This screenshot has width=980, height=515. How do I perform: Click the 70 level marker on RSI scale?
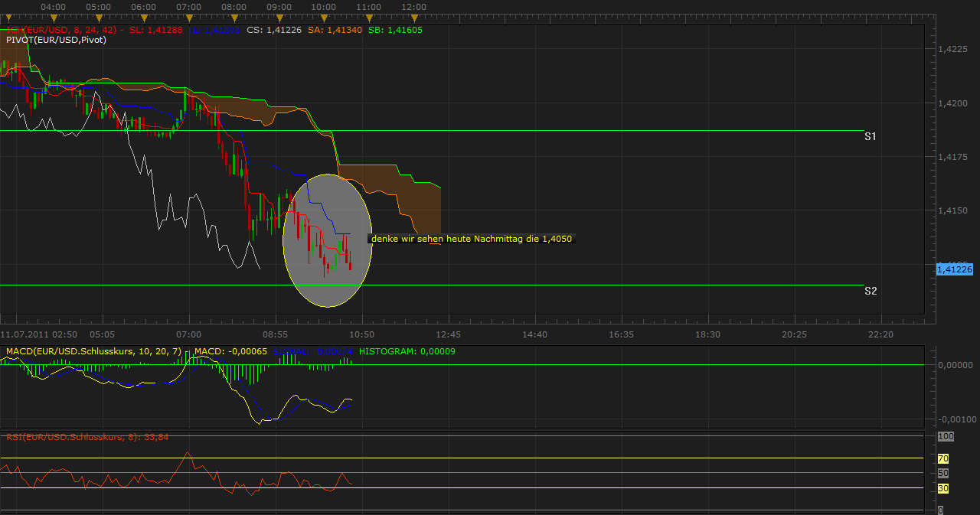[x=944, y=458]
